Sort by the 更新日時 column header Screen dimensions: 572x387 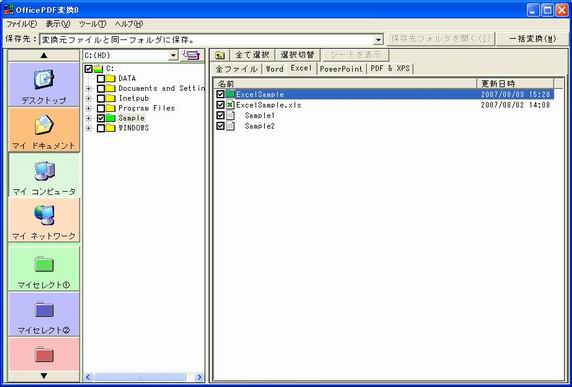coord(515,84)
